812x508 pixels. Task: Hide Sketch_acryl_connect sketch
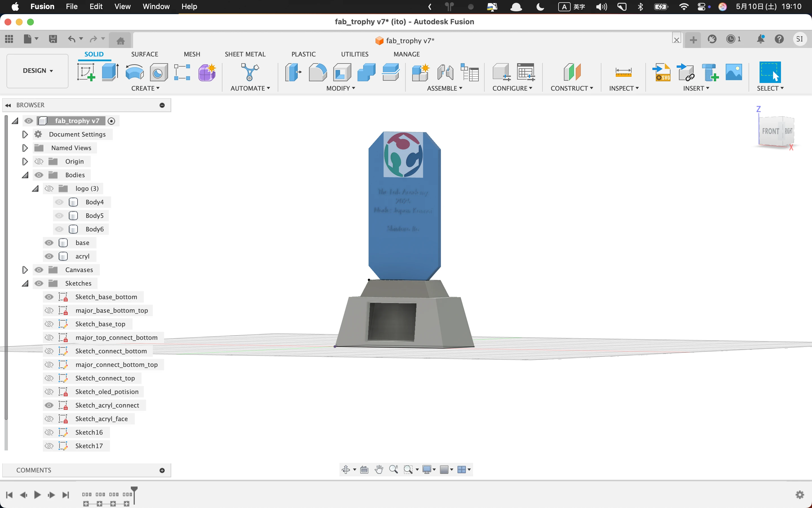(x=49, y=405)
